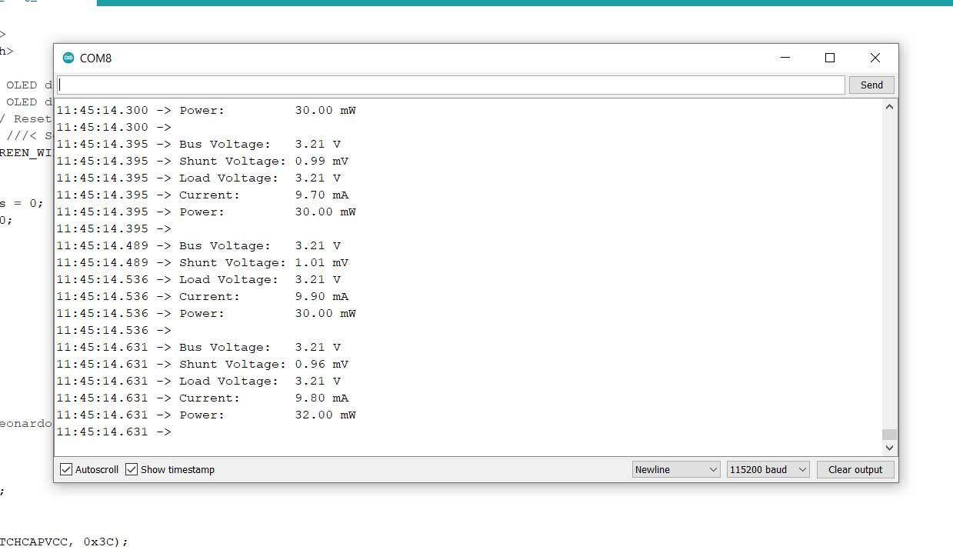This screenshot has width=953, height=560.
Task: Click the latest Power reading line
Action: 231,415
